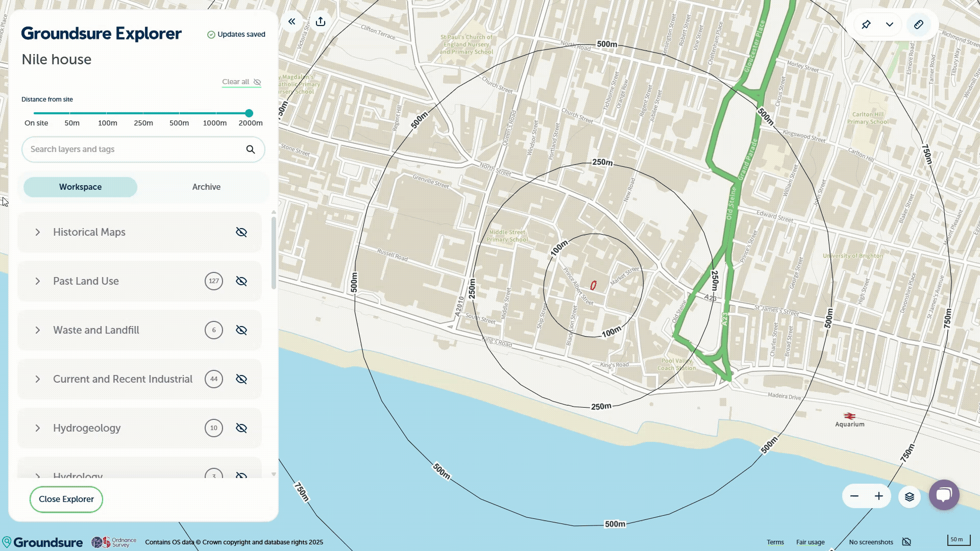
Task: Collapse the explorer panel with the double-chevron icon
Action: point(291,21)
